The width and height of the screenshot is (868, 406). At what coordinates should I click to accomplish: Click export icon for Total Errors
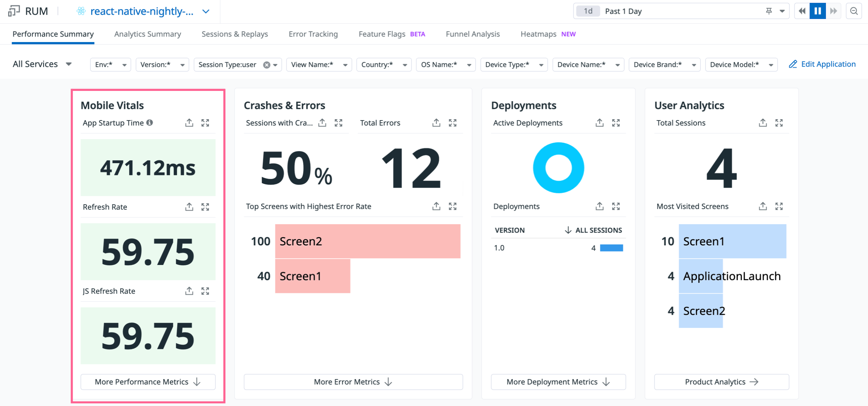(x=436, y=123)
